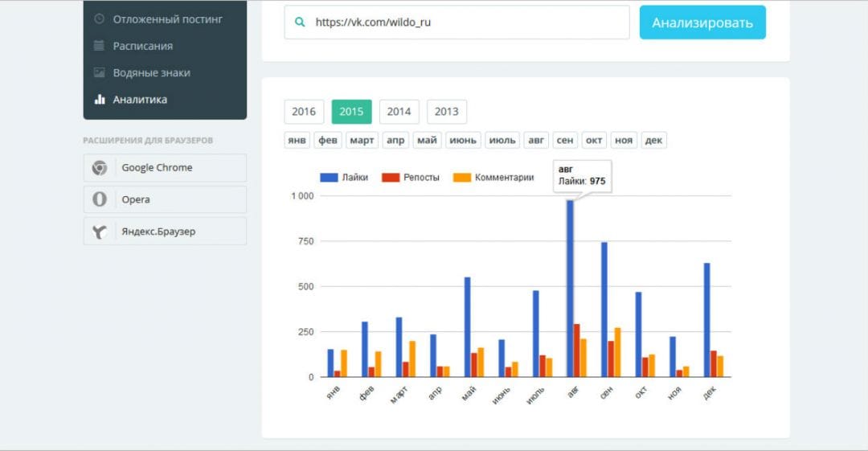Screen dimensions: 868x451
Task: Click the 1 000 y-axis label
Action: click(302, 196)
